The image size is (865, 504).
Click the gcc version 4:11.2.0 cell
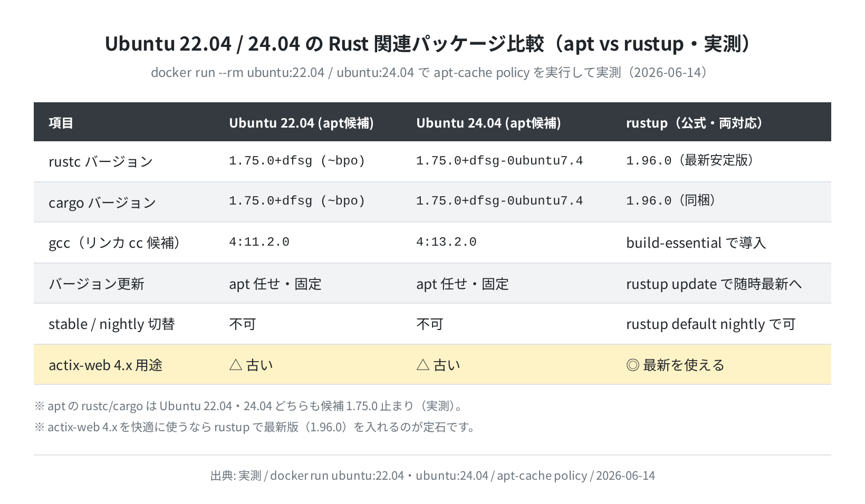[x=259, y=242]
